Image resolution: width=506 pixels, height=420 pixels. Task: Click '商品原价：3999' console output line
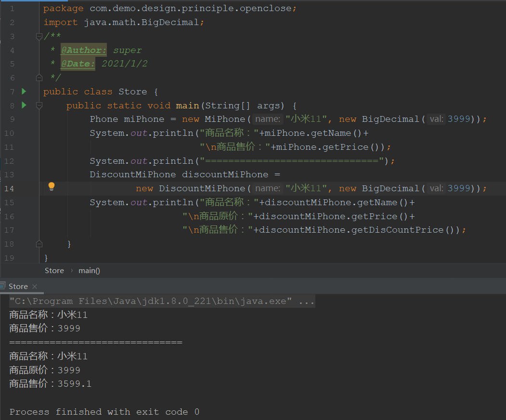[44, 370]
